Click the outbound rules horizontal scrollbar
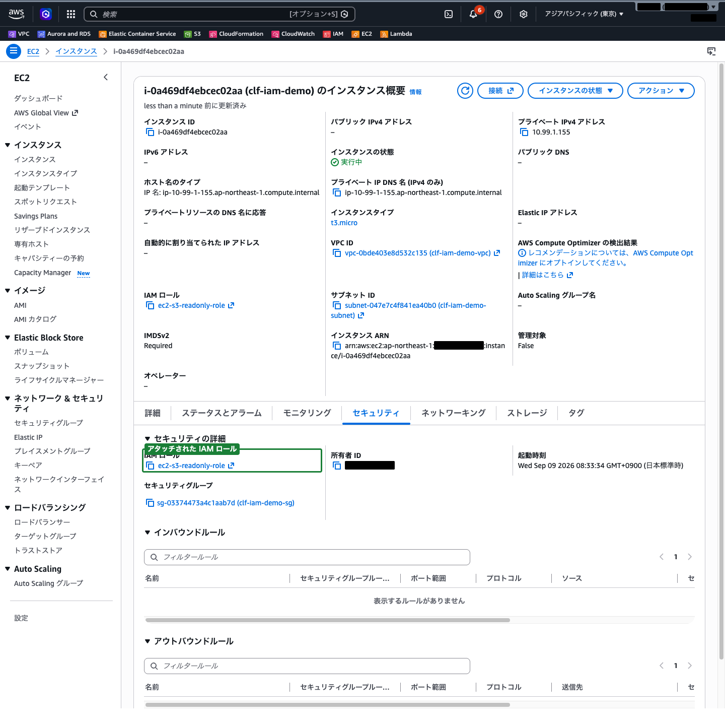725x728 pixels. coord(328,705)
